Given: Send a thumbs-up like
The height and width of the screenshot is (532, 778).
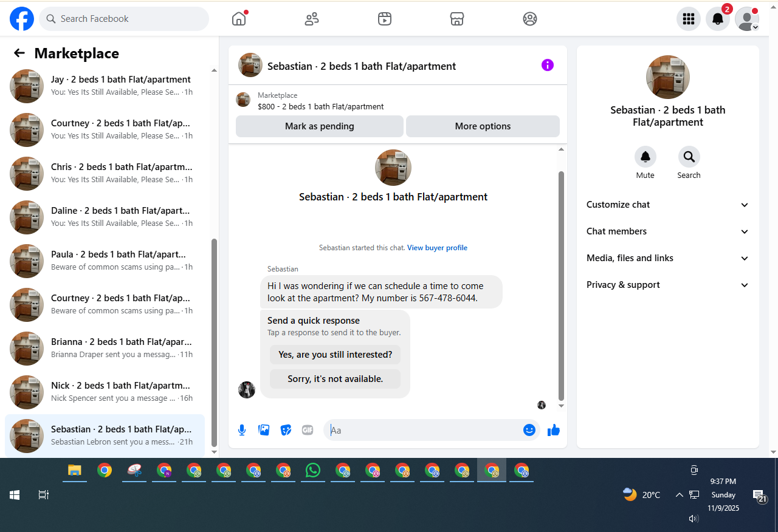Looking at the screenshot, I should coord(553,430).
